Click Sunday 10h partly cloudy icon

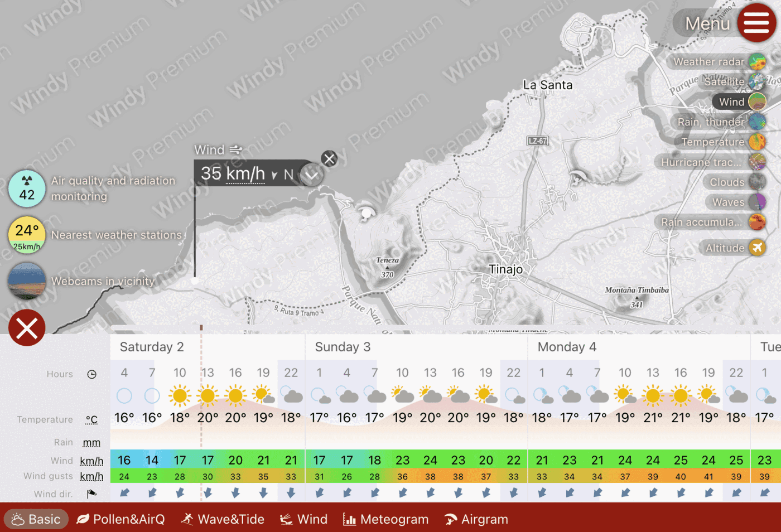403,396
